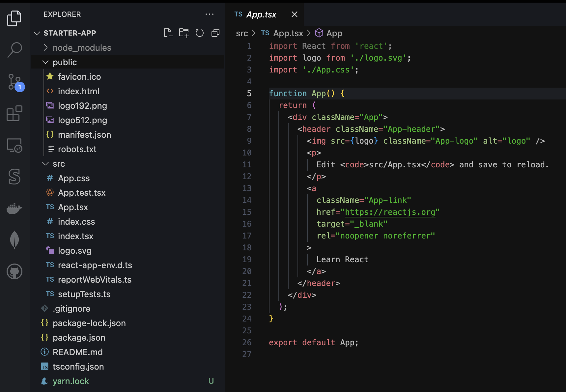Open setupTests.ts file

coord(128,294)
